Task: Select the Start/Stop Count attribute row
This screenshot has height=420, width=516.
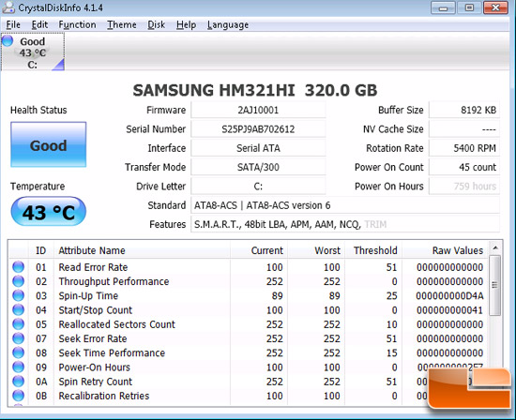Action: (249, 310)
